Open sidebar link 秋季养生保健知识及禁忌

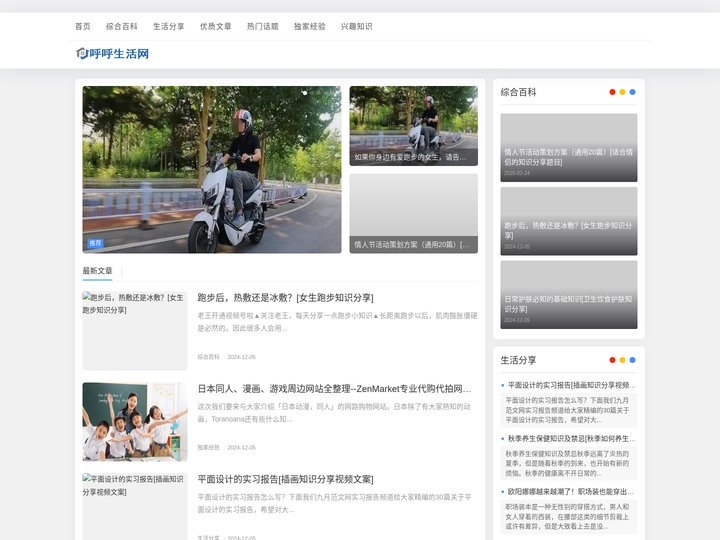point(571,439)
